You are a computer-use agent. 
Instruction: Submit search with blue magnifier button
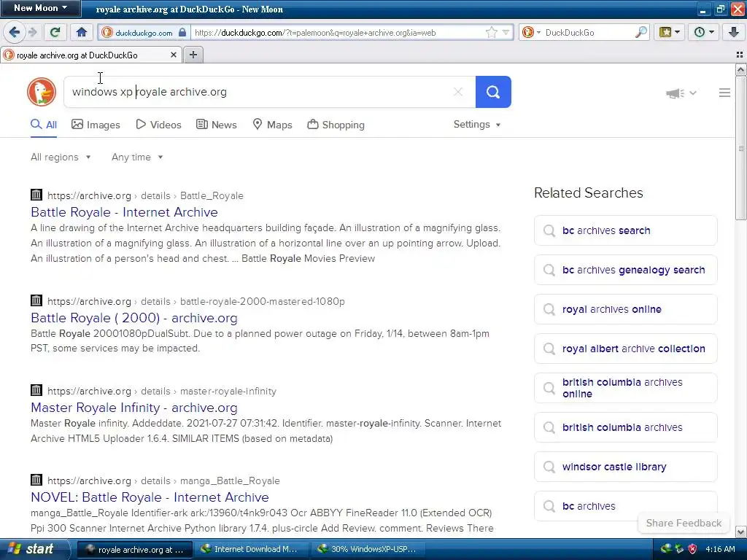click(x=493, y=92)
